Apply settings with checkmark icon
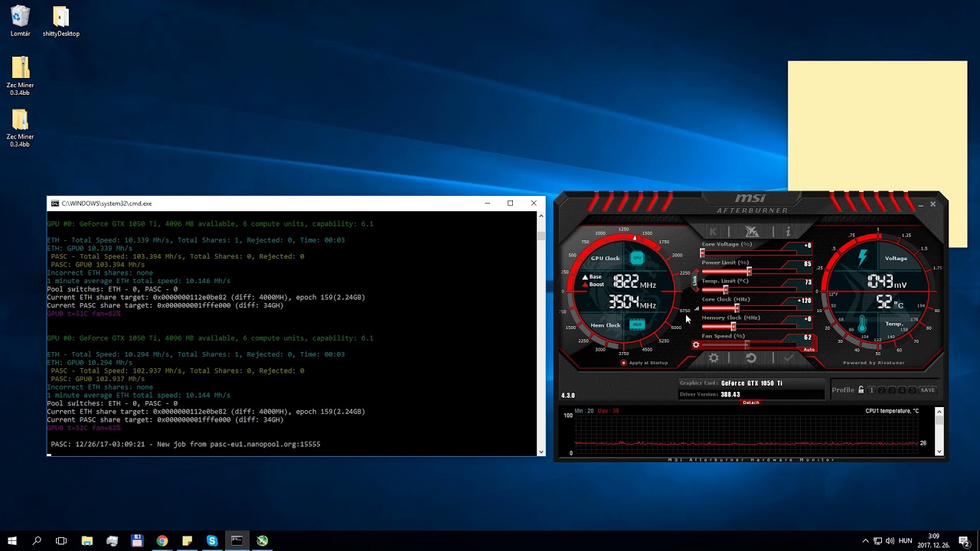Viewport: 980px width, 551px height. 788,358
